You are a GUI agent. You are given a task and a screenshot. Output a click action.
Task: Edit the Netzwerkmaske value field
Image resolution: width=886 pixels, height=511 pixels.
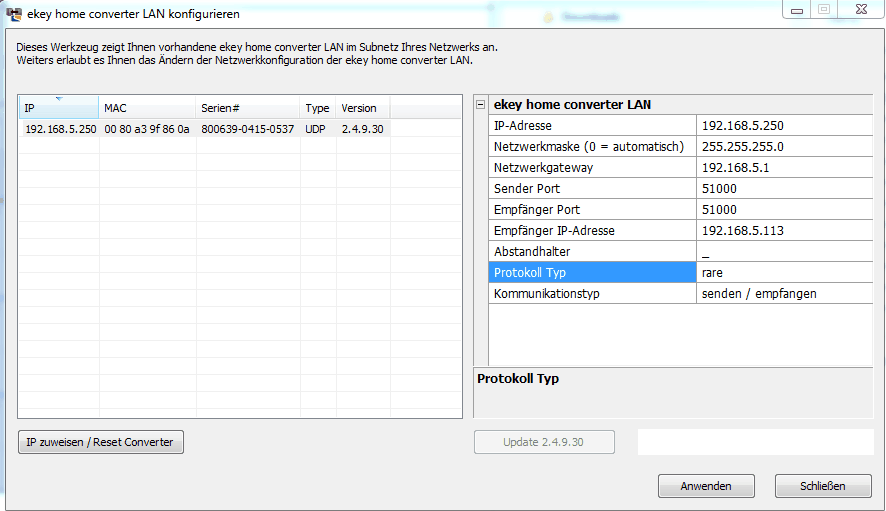pyautogui.click(x=783, y=146)
